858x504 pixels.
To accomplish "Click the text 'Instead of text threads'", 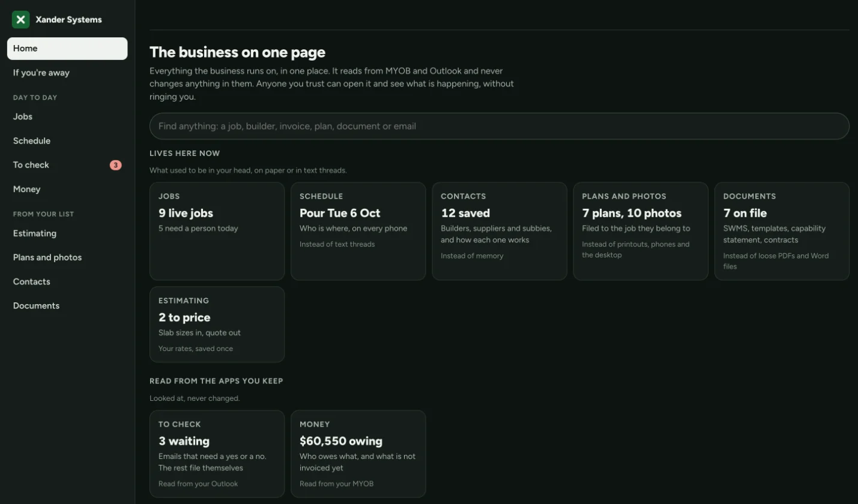I will pos(337,244).
